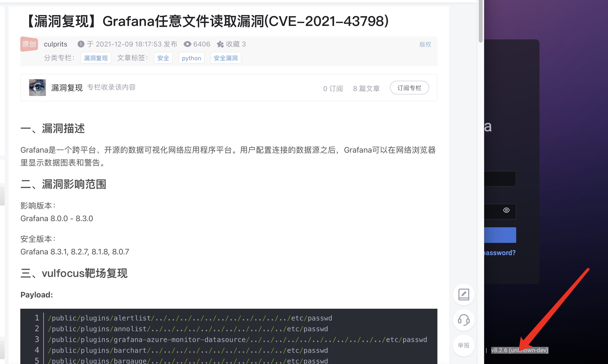The image size is (608, 364).
Task: Click the clock icon beside the publish date
Action: (81, 44)
